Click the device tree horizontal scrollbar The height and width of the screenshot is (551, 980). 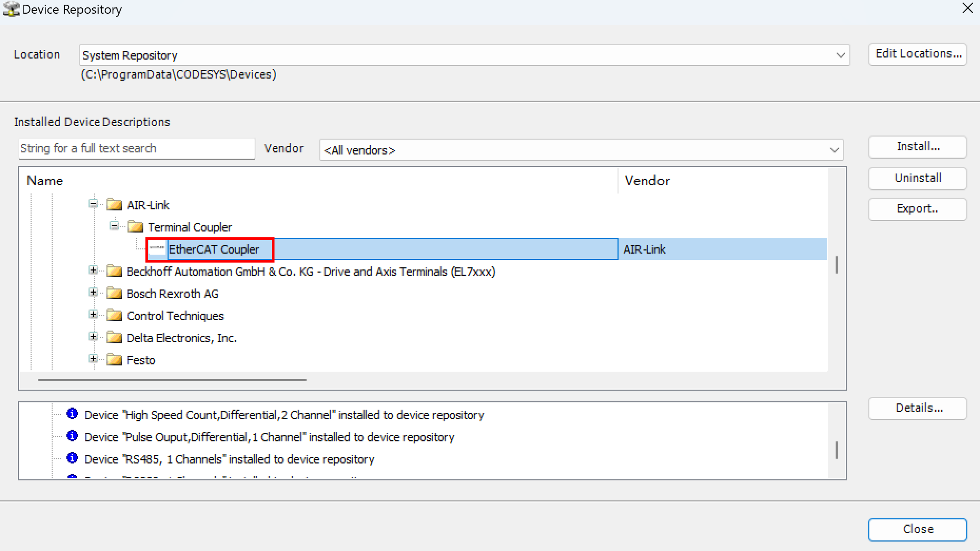[172, 380]
